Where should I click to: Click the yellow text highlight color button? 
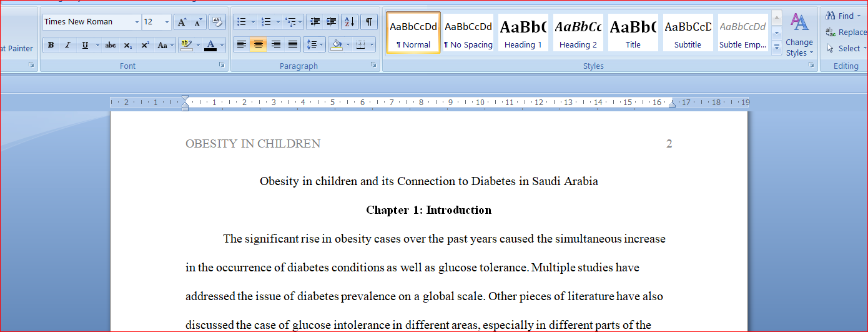coord(186,45)
